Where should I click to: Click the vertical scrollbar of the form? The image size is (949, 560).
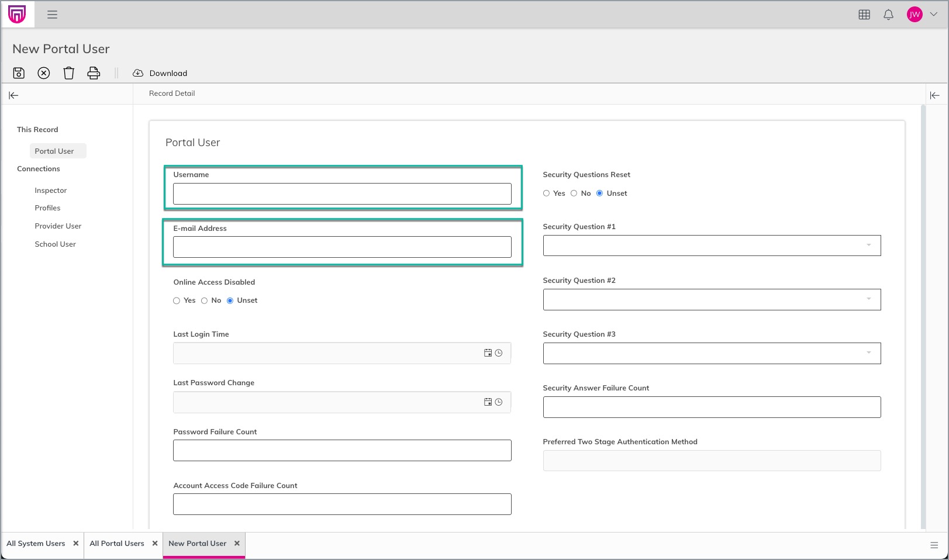point(923,316)
